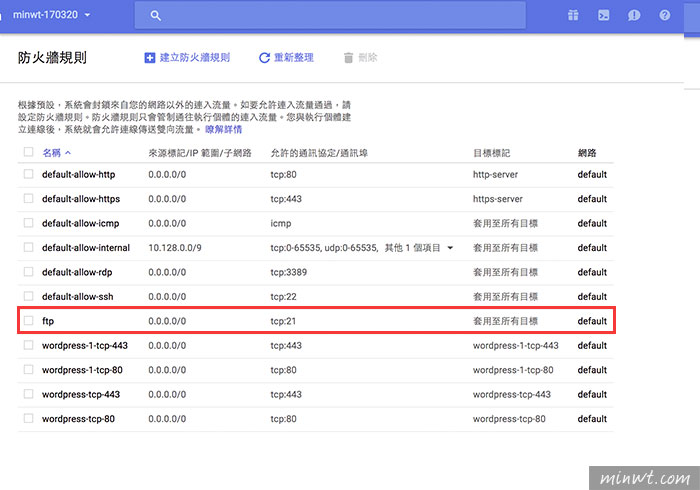700x490 pixels.
Task: Activate Cloud Shell terminal icon
Action: pyautogui.click(x=604, y=16)
